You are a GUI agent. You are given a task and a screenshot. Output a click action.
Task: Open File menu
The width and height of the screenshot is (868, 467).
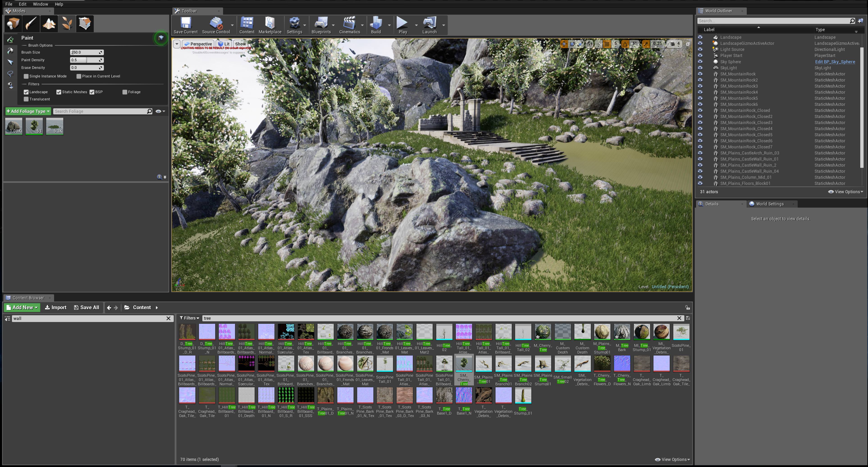pos(9,4)
